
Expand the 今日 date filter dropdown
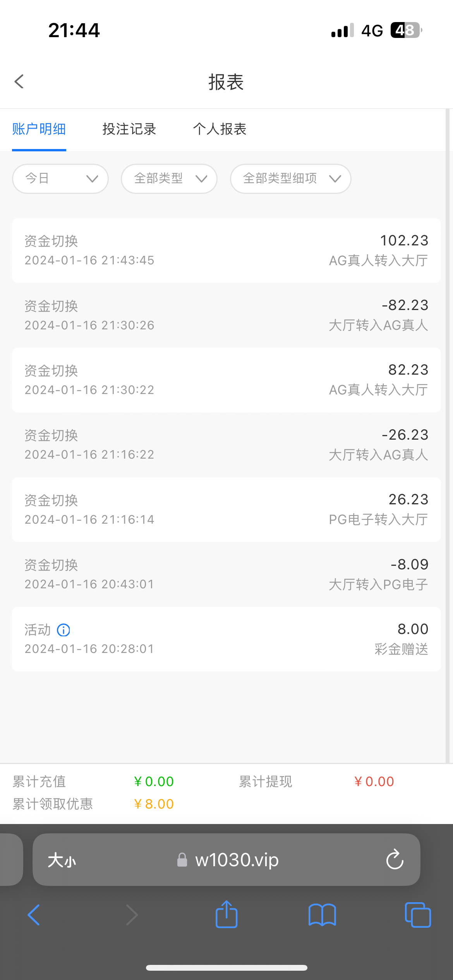tap(60, 179)
